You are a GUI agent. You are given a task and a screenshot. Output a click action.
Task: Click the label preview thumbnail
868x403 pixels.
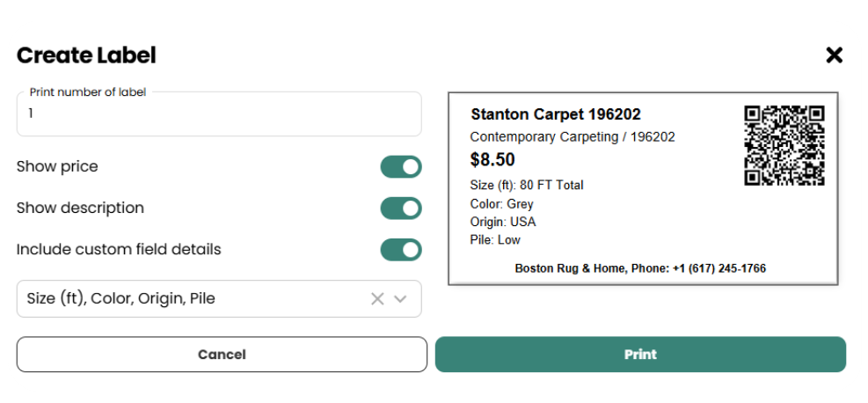click(643, 189)
